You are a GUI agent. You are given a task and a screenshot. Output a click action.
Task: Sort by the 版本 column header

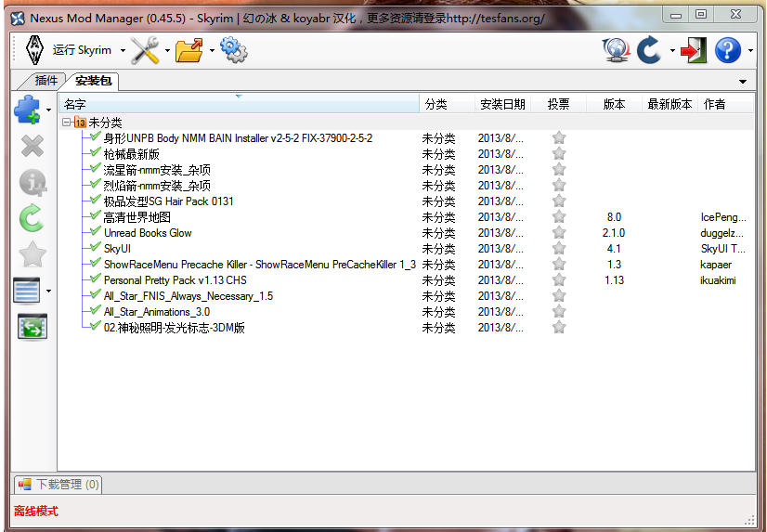click(x=615, y=104)
